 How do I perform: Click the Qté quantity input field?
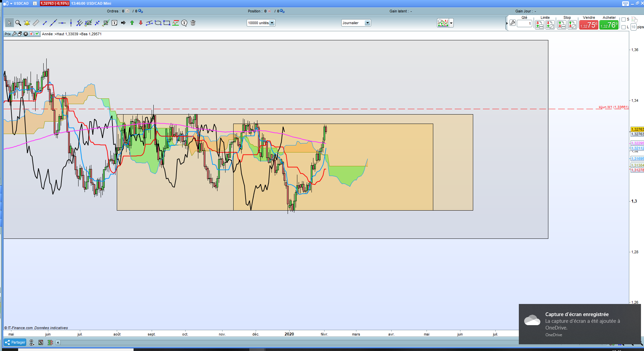pyautogui.click(x=525, y=24)
